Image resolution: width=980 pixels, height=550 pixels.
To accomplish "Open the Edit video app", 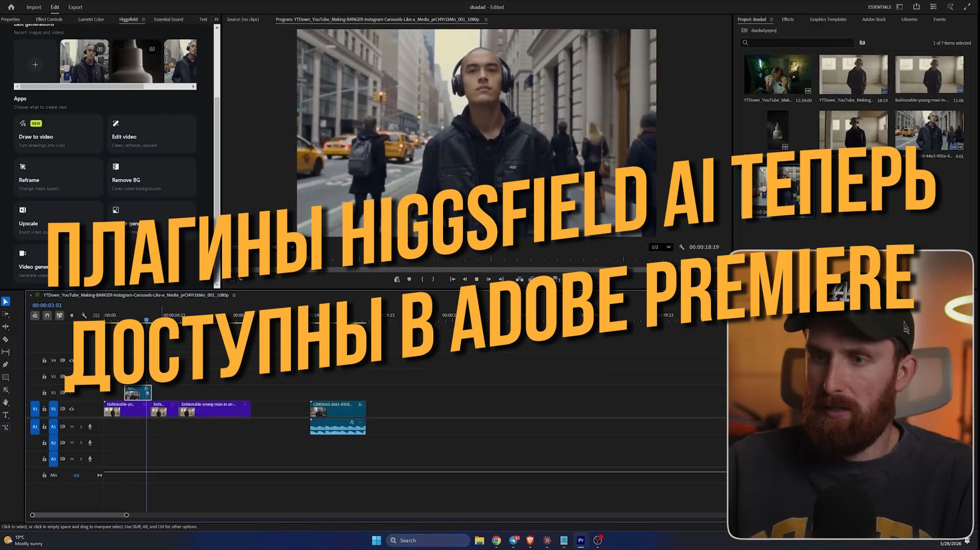I will pos(152,134).
